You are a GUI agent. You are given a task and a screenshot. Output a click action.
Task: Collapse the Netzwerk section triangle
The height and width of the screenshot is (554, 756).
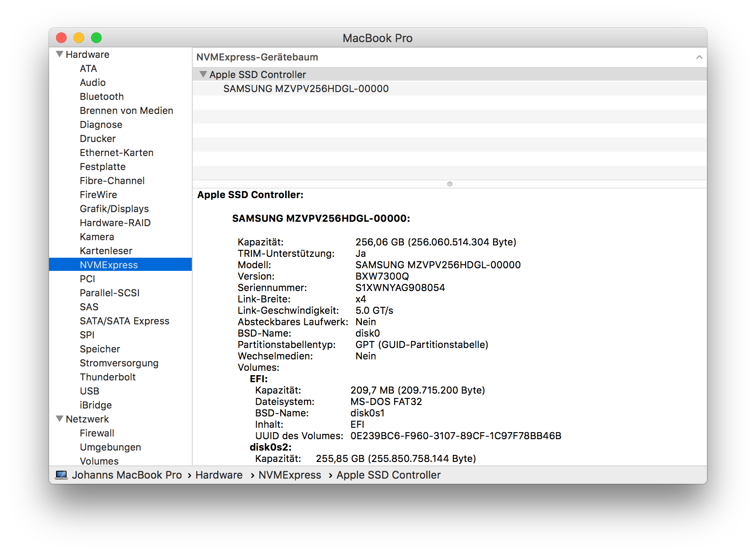(60, 419)
